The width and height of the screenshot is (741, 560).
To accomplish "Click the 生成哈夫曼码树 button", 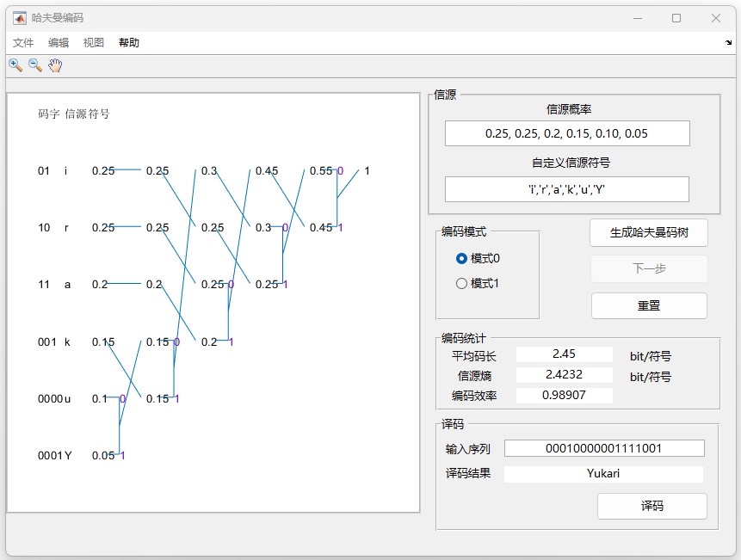I will tap(649, 232).
